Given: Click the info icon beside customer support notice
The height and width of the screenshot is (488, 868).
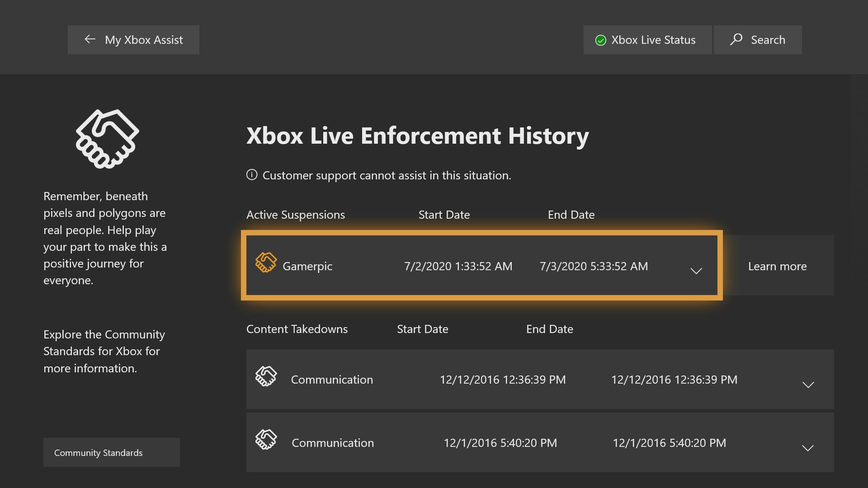Looking at the screenshot, I should click(252, 174).
